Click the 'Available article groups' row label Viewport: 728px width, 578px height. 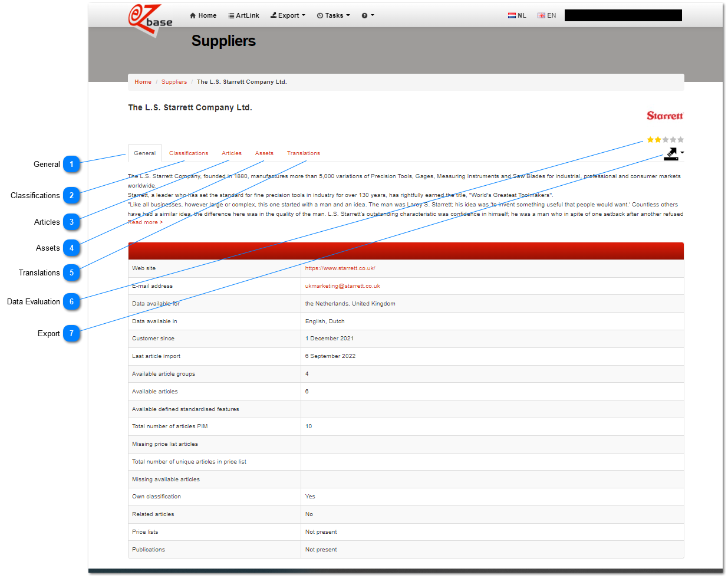(163, 374)
